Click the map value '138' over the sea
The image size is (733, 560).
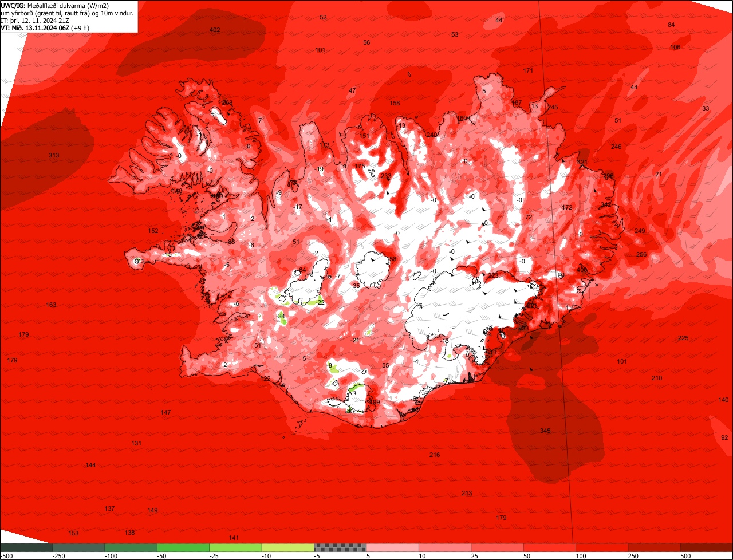tap(129, 533)
